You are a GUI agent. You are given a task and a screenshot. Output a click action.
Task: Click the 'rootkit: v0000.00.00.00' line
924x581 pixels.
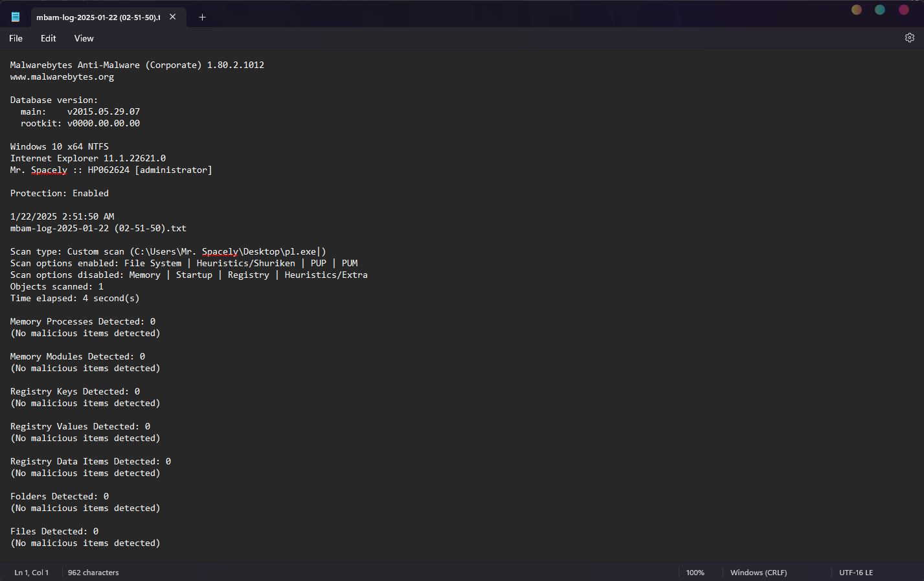[x=80, y=123]
